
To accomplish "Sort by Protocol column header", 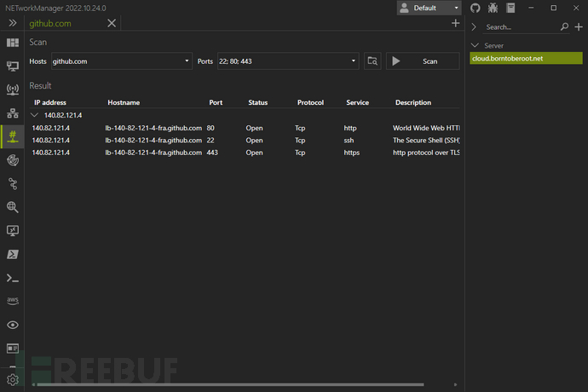I will [x=310, y=102].
